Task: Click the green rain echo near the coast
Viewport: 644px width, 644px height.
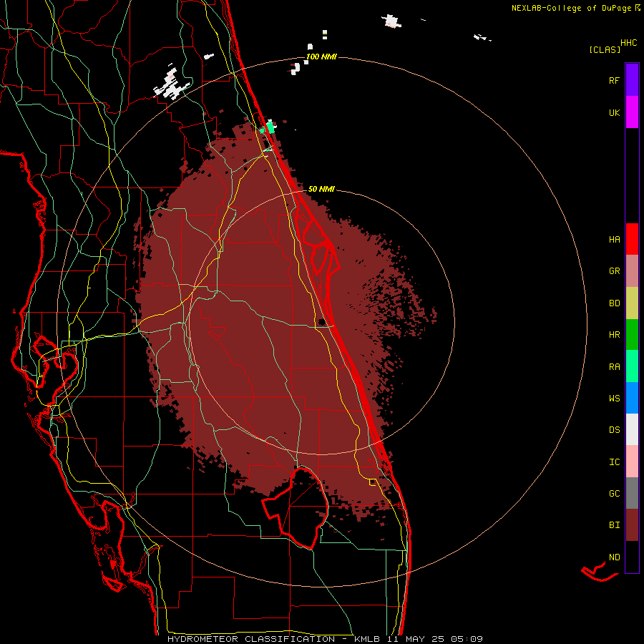Action: [x=270, y=127]
